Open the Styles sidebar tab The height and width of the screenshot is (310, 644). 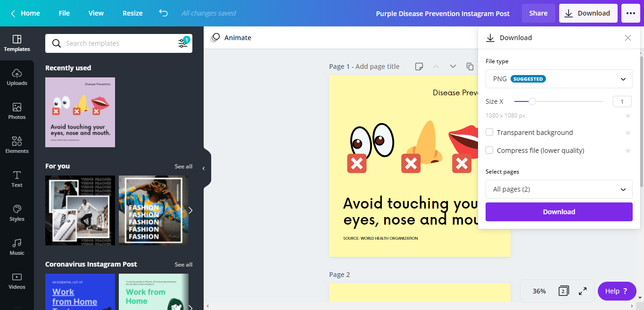tap(17, 213)
